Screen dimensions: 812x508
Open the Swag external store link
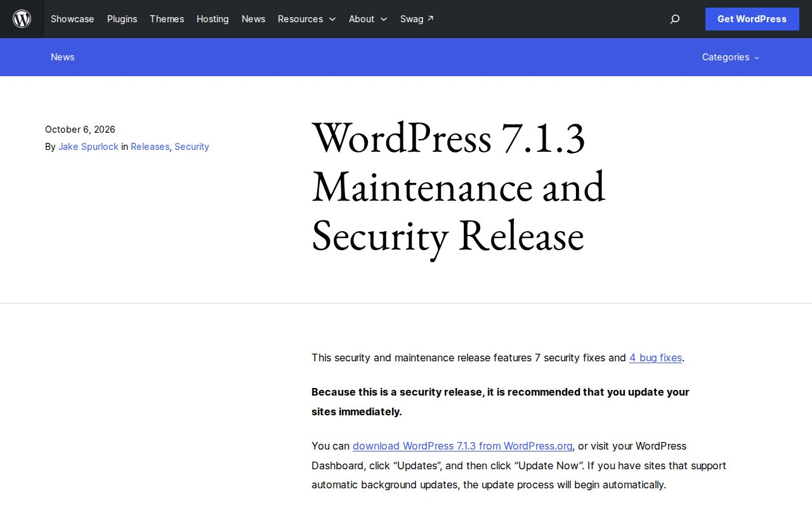click(x=417, y=19)
